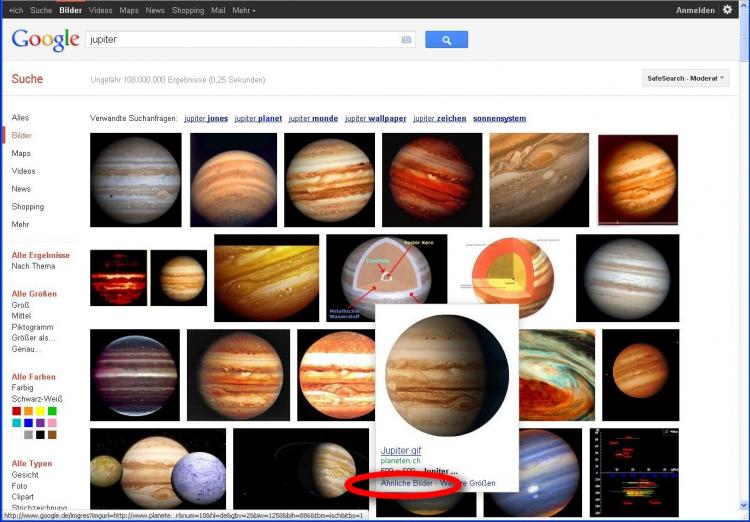Choose the green color filter swatch
This screenshot has height=522, width=750.
pyautogui.click(x=52, y=411)
